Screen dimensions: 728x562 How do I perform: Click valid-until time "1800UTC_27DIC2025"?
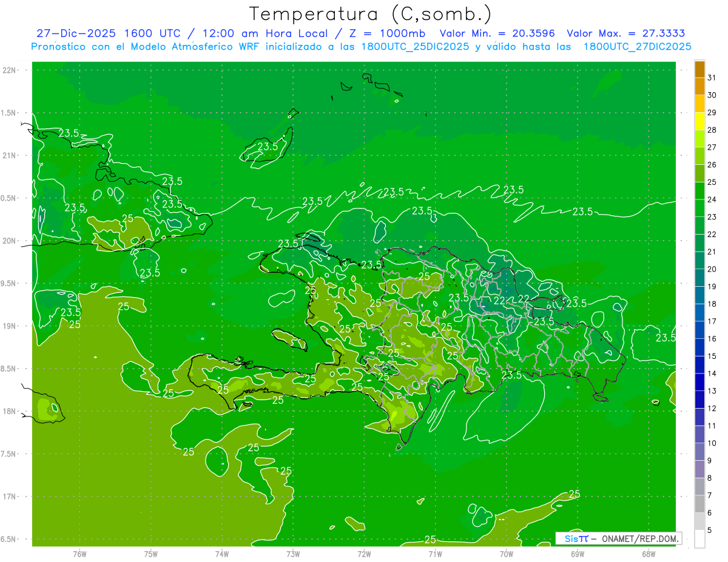click(637, 47)
